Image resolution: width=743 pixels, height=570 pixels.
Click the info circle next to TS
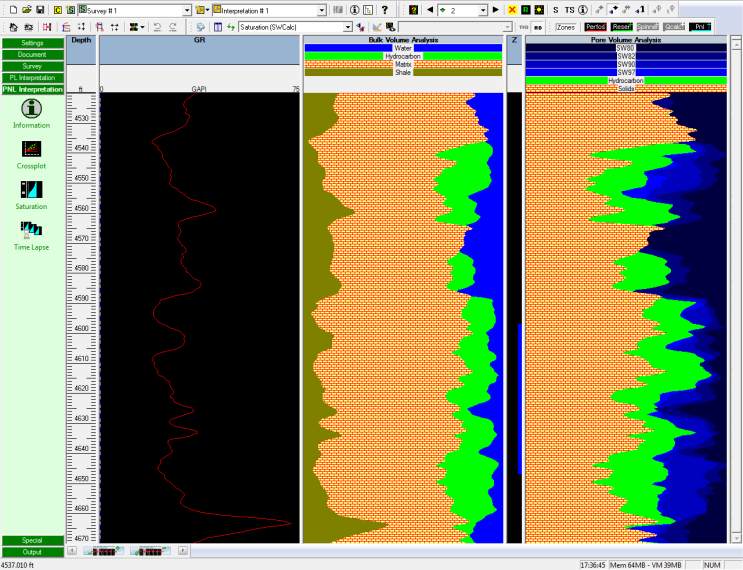coord(583,10)
